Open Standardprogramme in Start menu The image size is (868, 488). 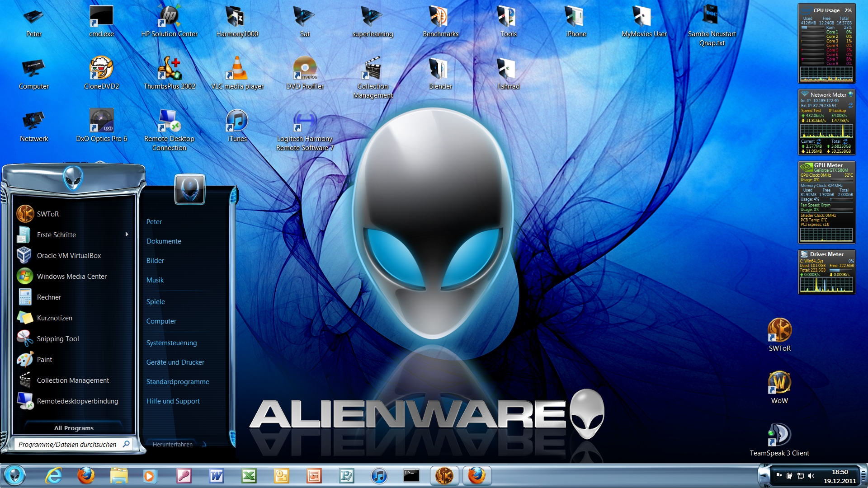pyautogui.click(x=178, y=382)
